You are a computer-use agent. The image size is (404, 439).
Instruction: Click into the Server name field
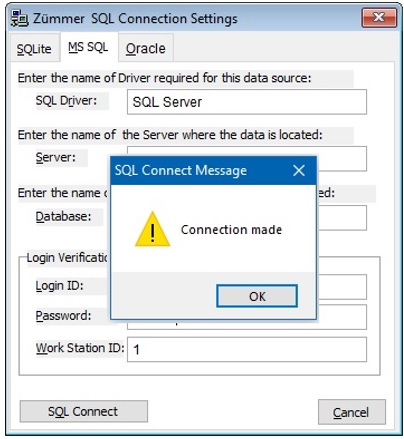tap(341, 159)
